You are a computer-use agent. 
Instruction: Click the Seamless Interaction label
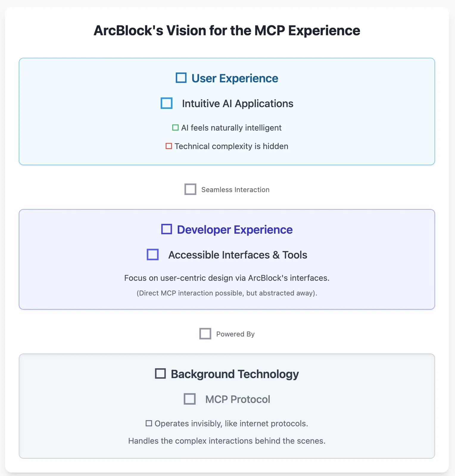[x=235, y=190]
